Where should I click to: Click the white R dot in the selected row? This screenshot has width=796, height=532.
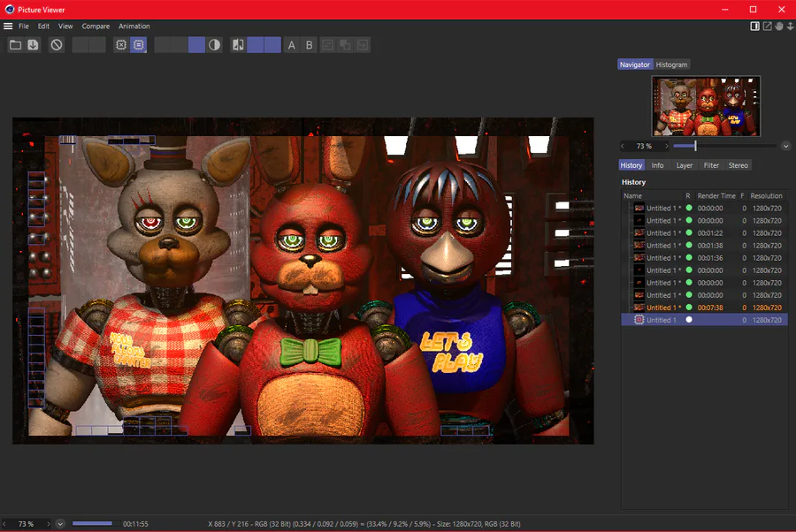click(x=689, y=320)
